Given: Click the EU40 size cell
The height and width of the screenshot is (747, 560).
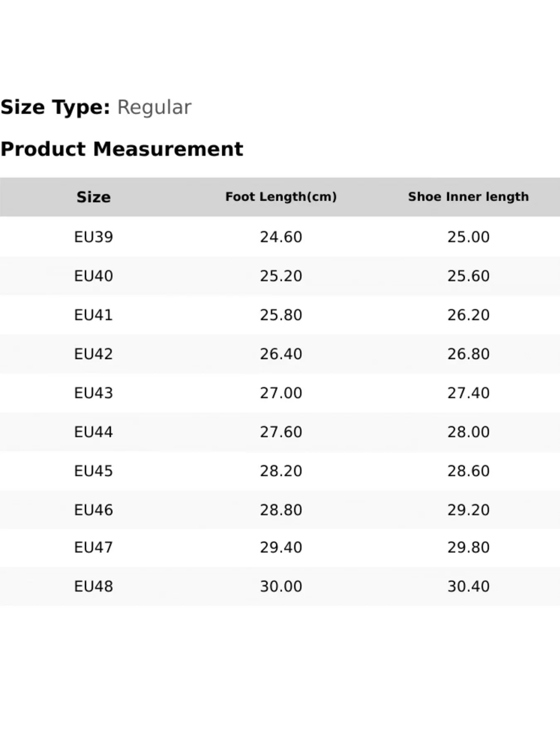Looking at the screenshot, I should [93, 276].
